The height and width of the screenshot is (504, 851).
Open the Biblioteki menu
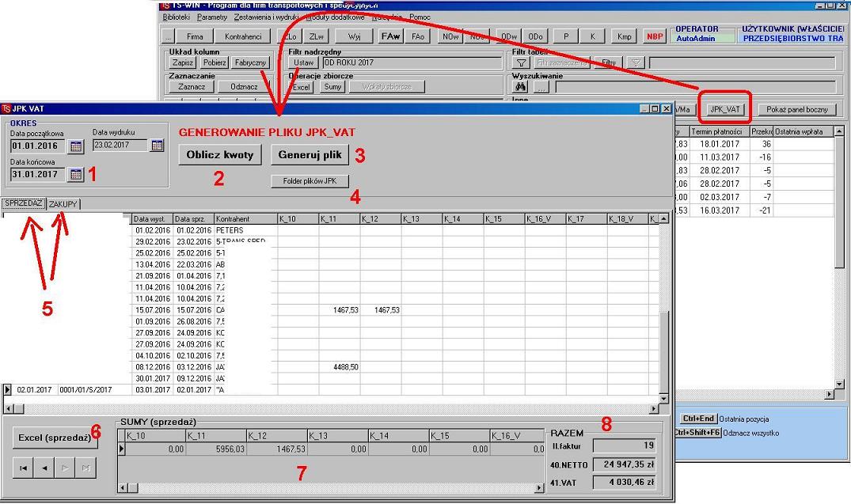[176, 17]
